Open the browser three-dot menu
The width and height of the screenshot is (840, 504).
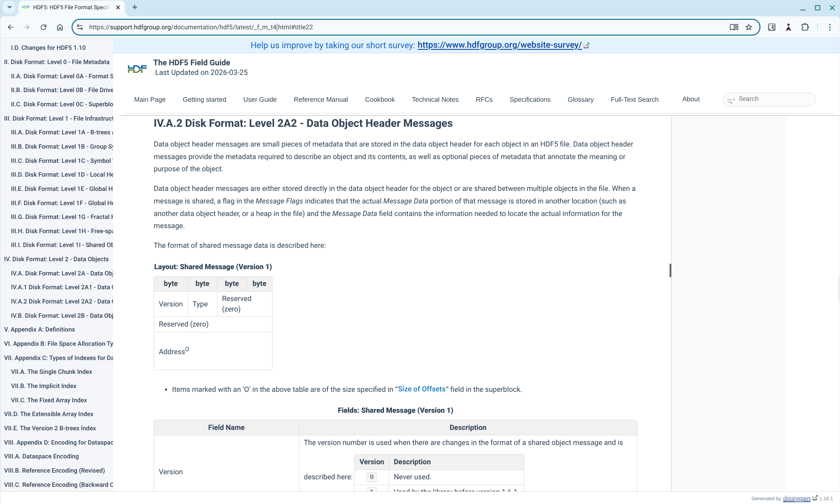830,27
